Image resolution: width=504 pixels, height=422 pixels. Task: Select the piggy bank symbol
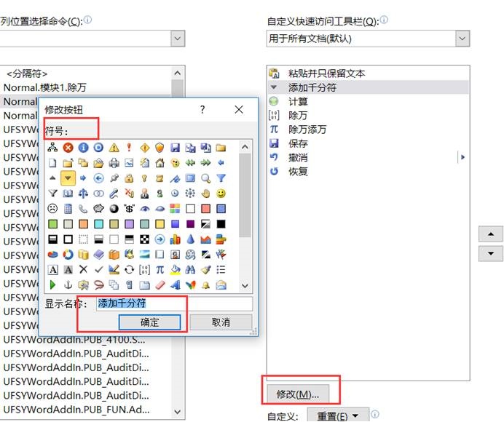pos(98,209)
